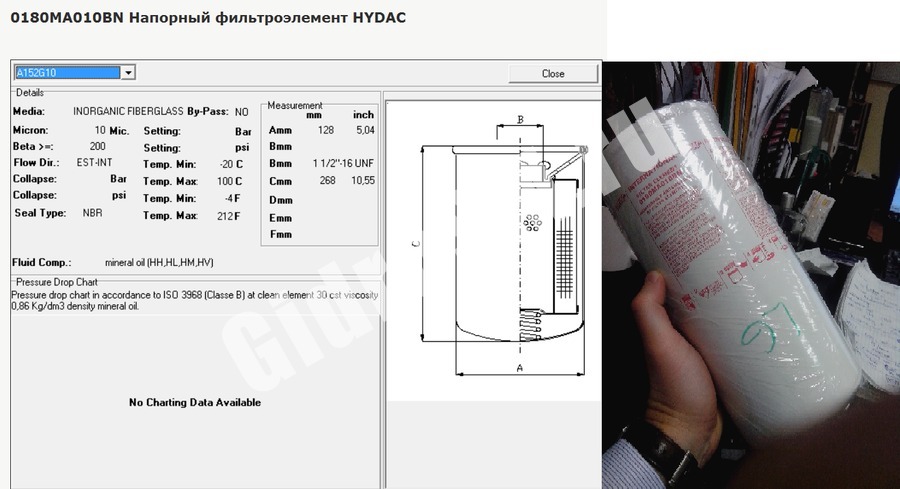Image resolution: width=900 pixels, height=489 pixels.
Task: Open the A152G10 dropdown arrow
Action: [129, 72]
